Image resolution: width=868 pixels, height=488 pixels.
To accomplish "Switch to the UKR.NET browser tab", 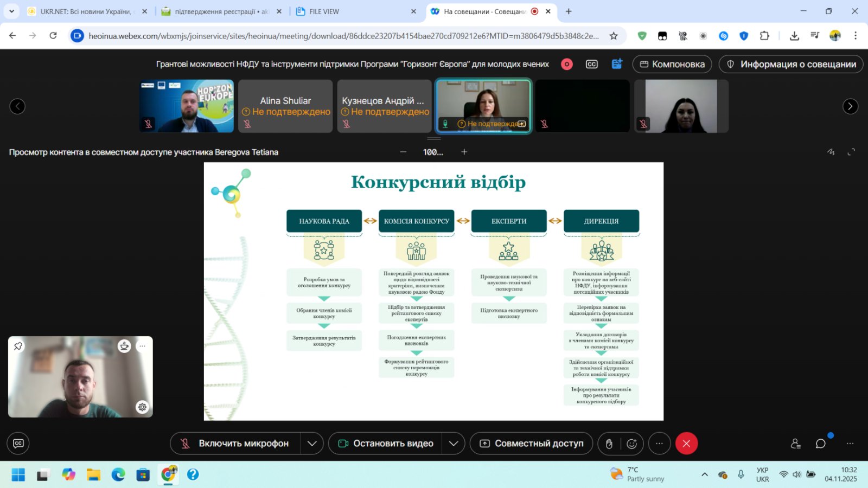I will (x=85, y=11).
